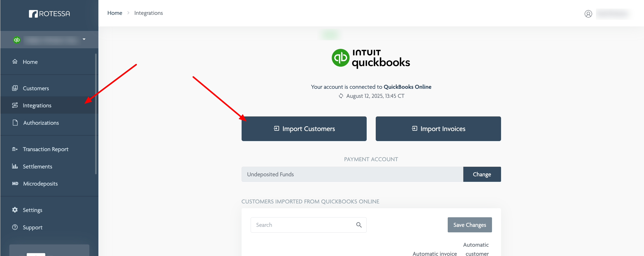
Task: Click the QuickBooks badge in account selector
Action: (x=17, y=40)
